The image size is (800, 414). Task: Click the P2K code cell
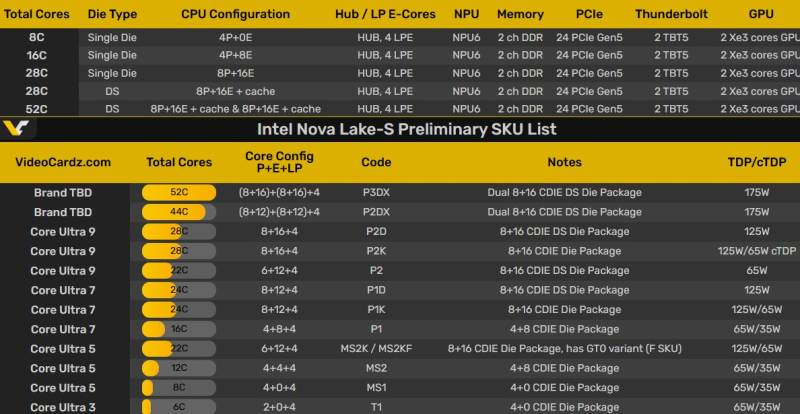376,251
